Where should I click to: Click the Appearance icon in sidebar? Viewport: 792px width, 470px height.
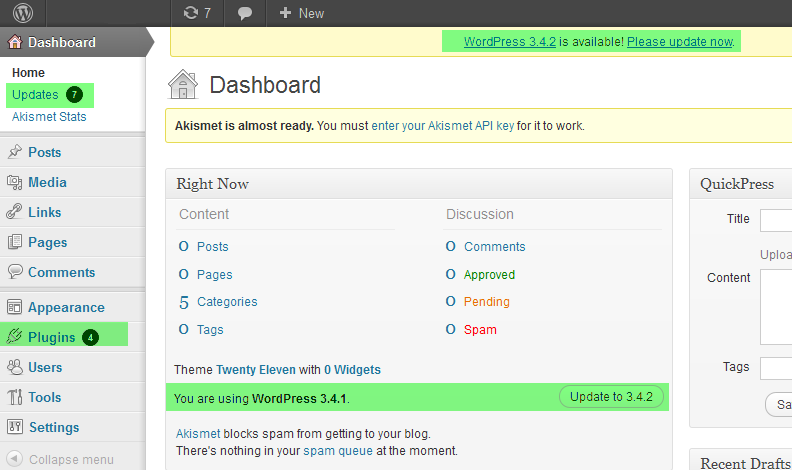(15, 307)
